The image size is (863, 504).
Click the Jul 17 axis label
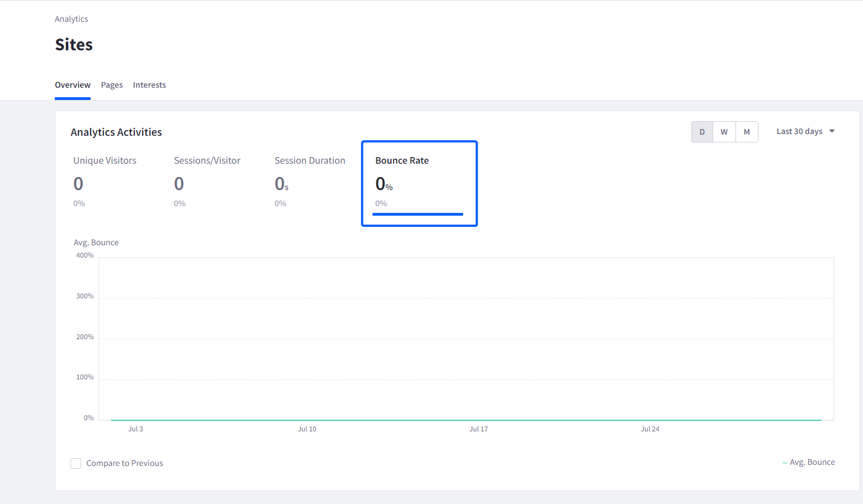[x=479, y=429]
